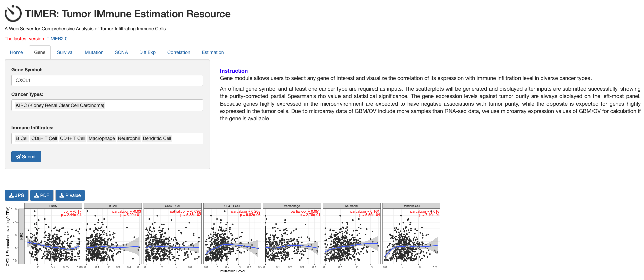This screenshot has width=644, height=280.
Task: Select the Dendritic Cell tag
Action: 157,138
